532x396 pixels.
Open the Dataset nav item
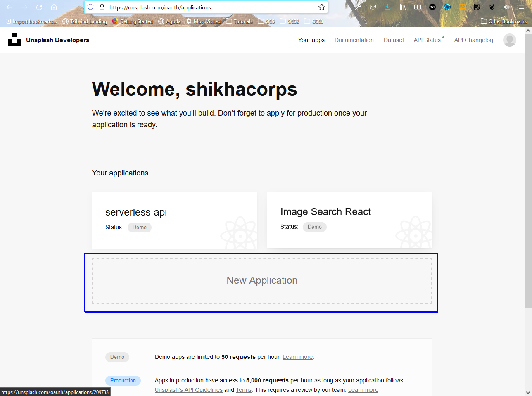pyautogui.click(x=394, y=40)
